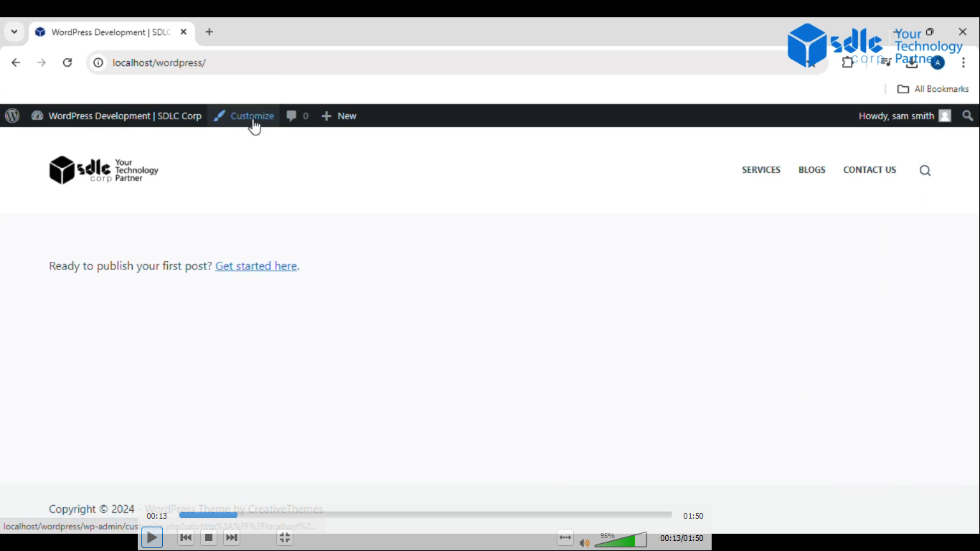Follow the Get started here link

[256, 266]
